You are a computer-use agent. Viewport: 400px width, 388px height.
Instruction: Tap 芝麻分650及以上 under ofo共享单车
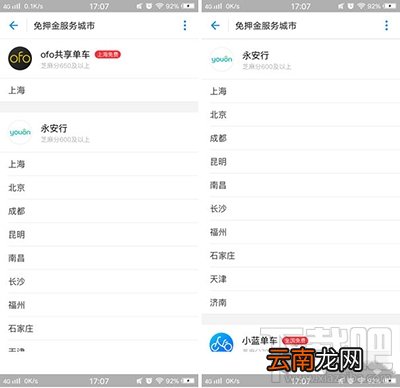[65, 66]
